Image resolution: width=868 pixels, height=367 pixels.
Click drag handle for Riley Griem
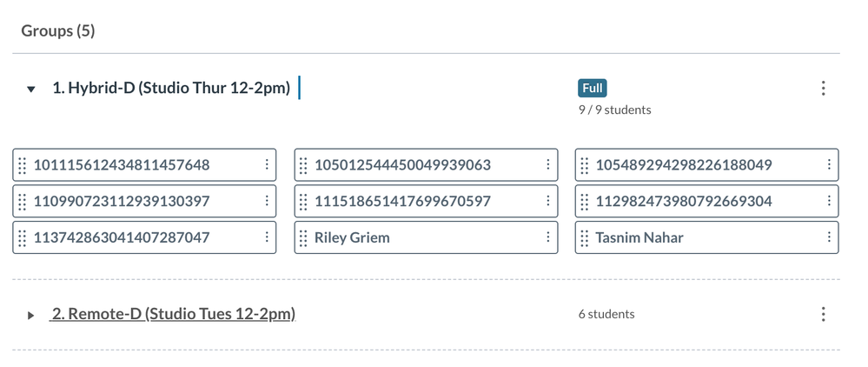(x=303, y=237)
